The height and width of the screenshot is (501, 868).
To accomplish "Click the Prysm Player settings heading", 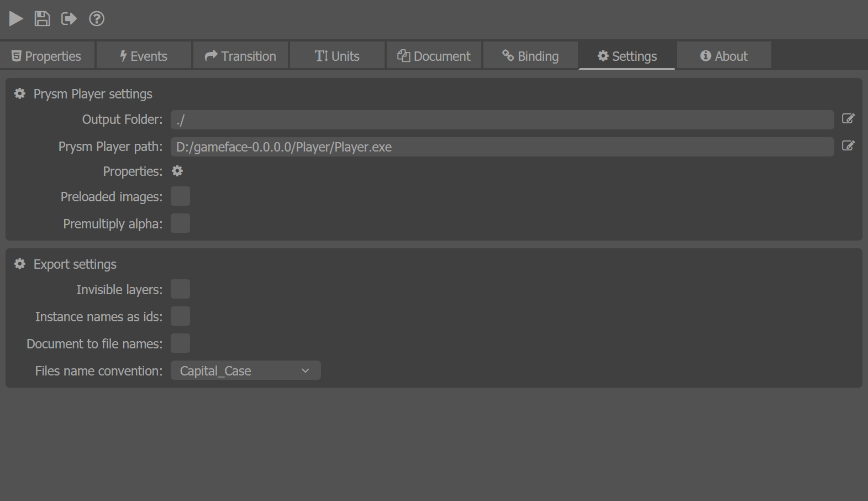I will pos(93,94).
